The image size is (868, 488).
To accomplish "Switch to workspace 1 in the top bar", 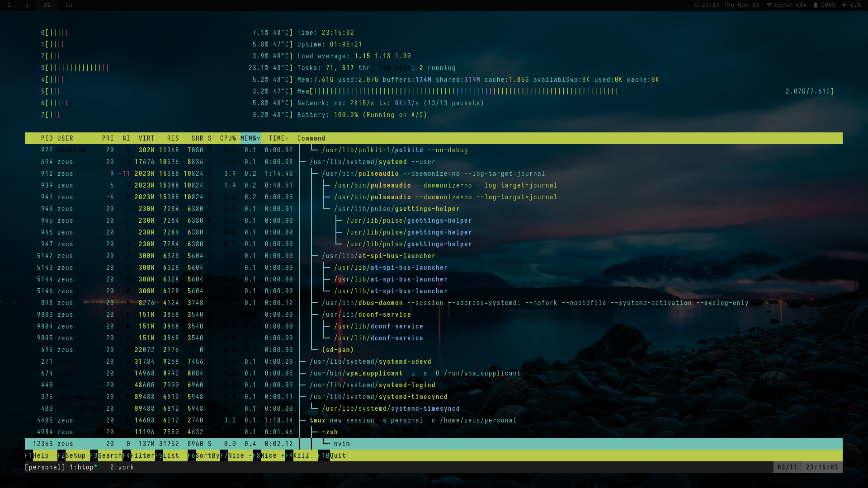I will click(9, 5).
